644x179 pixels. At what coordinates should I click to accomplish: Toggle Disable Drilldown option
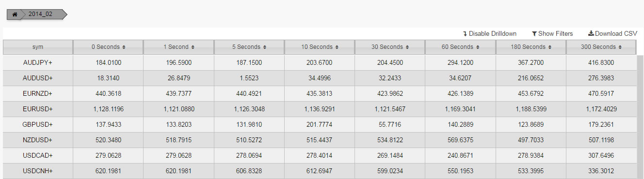click(x=490, y=33)
